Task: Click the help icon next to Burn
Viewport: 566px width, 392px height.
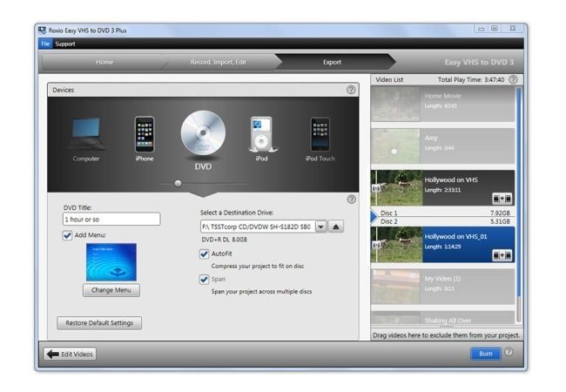Action: pos(509,352)
